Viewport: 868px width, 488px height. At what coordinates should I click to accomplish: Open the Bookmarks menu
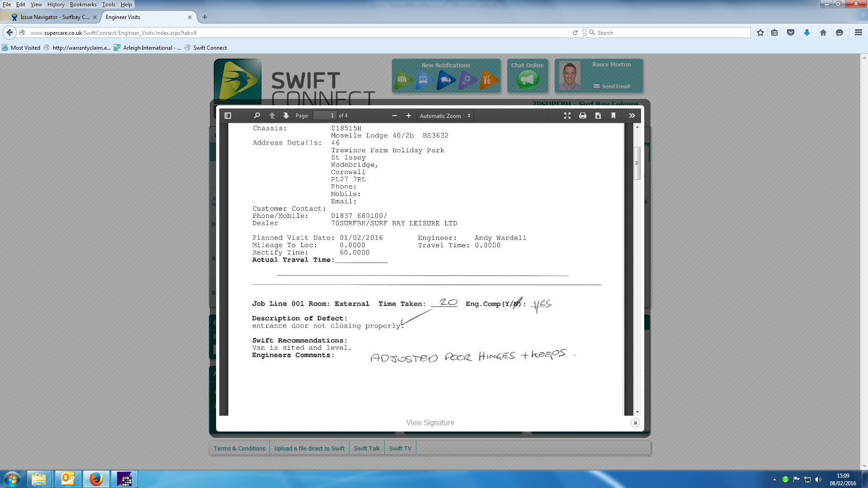83,5
